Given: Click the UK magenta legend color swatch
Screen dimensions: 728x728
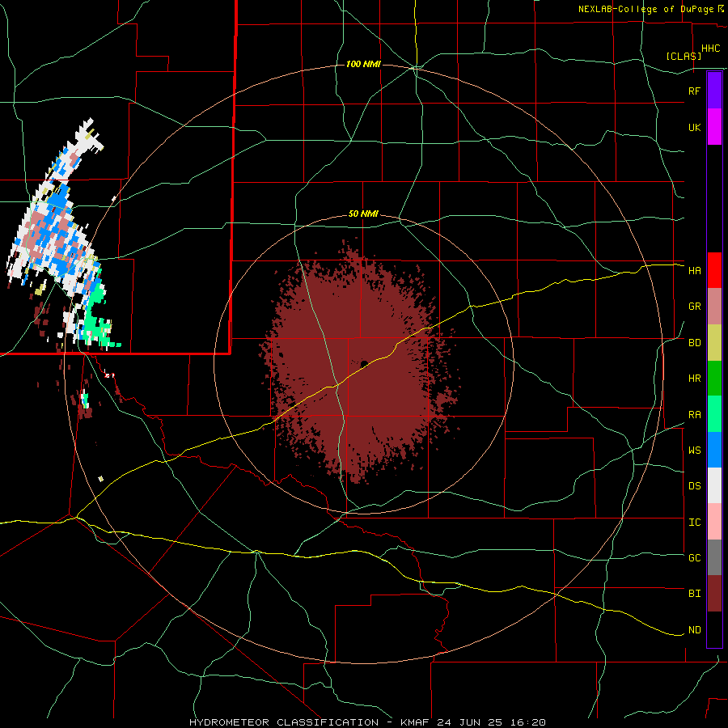Looking at the screenshot, I should point(714,127).
